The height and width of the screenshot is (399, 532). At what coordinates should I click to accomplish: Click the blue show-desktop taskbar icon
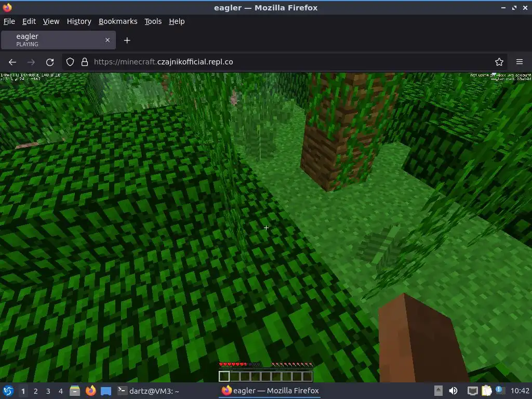pos(106,391)
